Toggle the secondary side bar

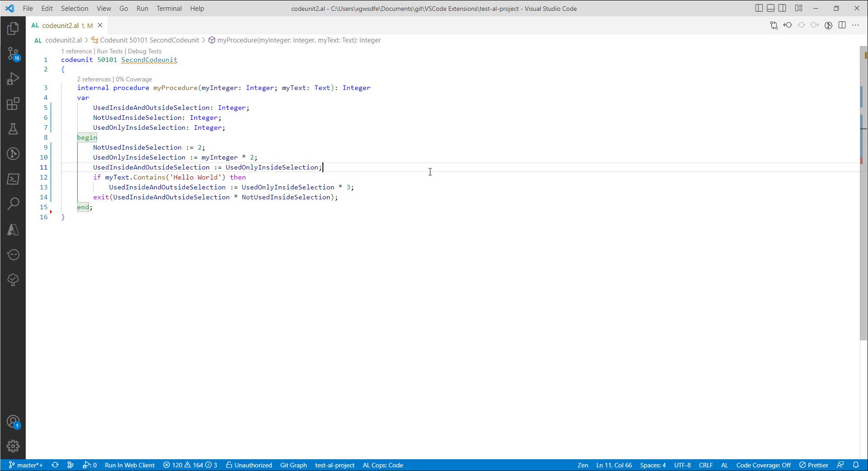[x=782, y=8]
